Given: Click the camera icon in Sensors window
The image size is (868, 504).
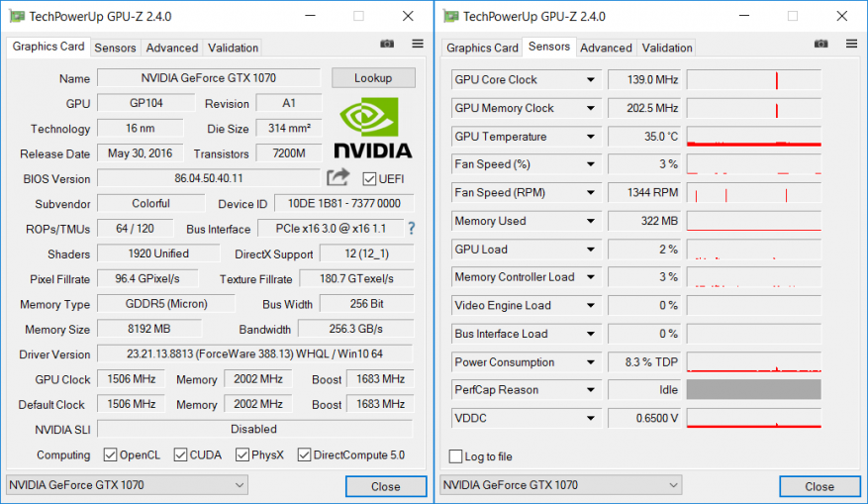Looking at the screenshot, I should [x=820, y=45].
